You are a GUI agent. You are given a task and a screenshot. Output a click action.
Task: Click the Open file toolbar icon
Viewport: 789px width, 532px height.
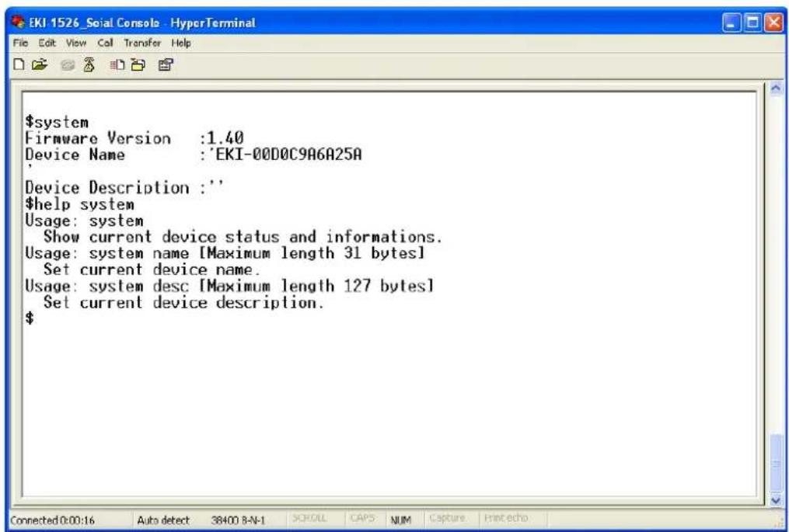39,64
